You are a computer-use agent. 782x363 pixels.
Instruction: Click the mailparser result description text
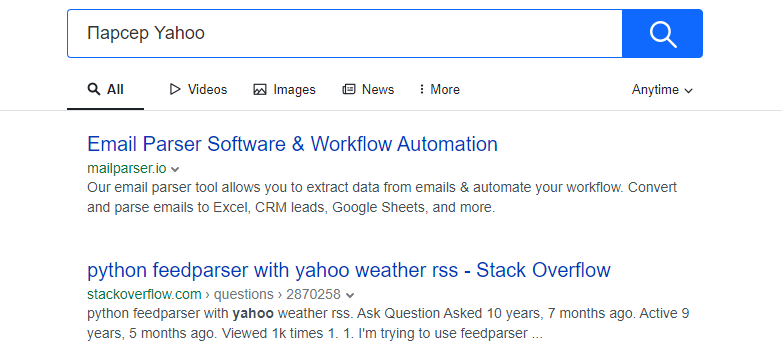[x=382, y=197]
